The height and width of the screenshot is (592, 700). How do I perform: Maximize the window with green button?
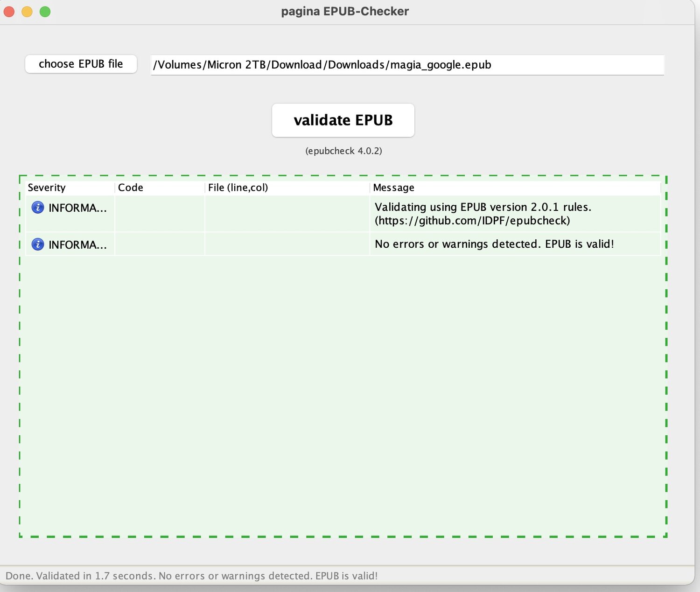(45, 12)
